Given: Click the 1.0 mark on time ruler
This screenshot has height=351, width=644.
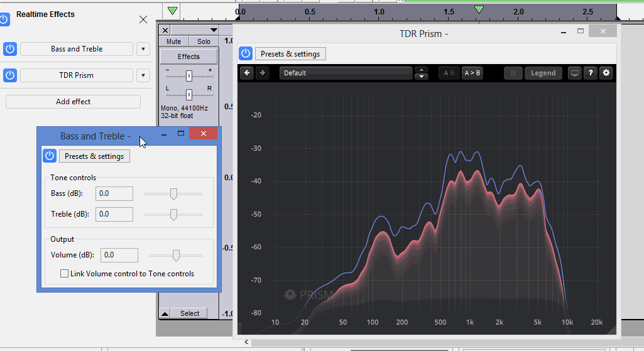Looking at the screenshot, I should coord(379,11).
